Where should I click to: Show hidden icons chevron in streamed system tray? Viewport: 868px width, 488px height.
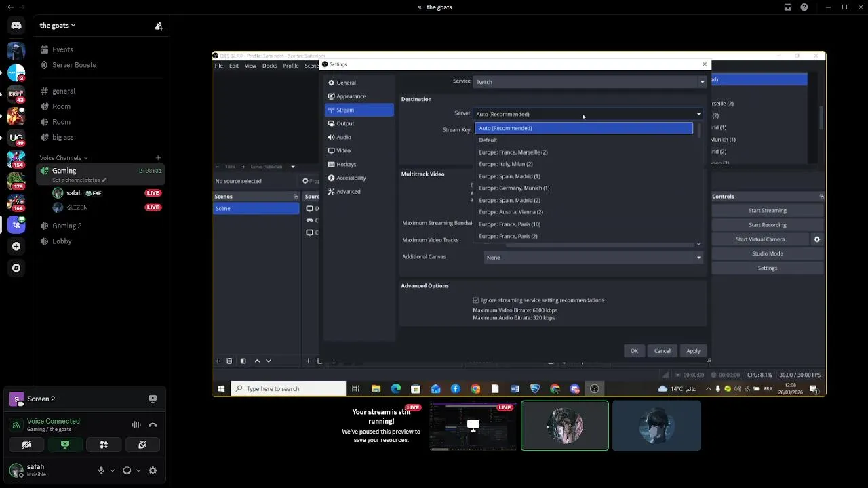[x=709, y=389]
